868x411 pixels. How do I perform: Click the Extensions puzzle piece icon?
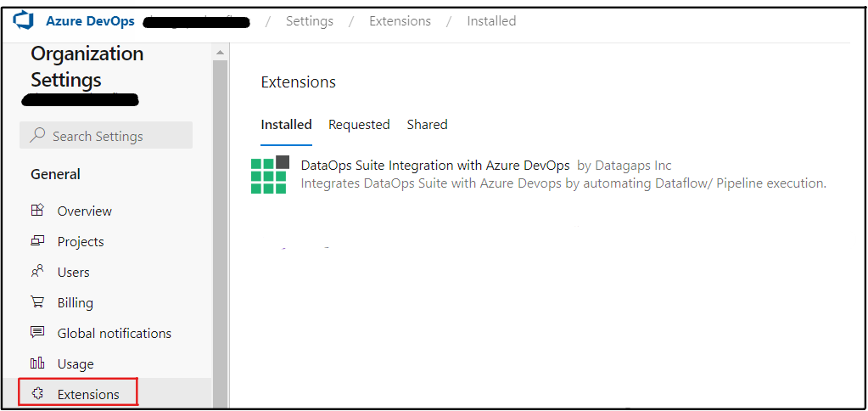tap(37, 394)
